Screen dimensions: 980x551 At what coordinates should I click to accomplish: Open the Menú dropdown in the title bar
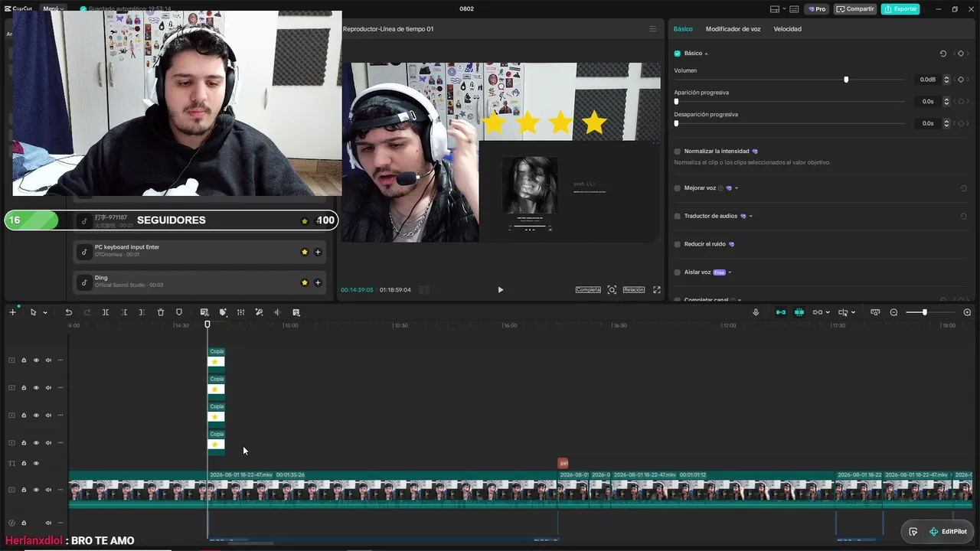[54, 9]
